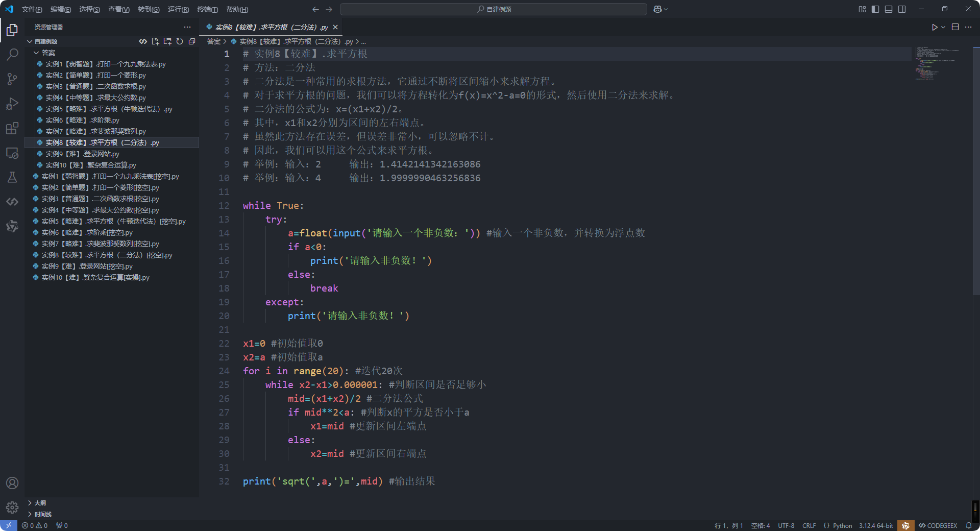The image size is (980, 531).
Task: Click the New Folder icon in Explorer
Action: pos(167,41)
